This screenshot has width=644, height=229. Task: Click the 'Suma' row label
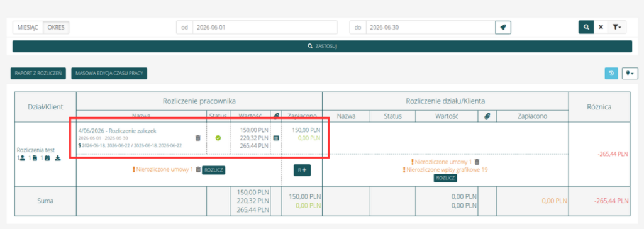pos(45,201)
